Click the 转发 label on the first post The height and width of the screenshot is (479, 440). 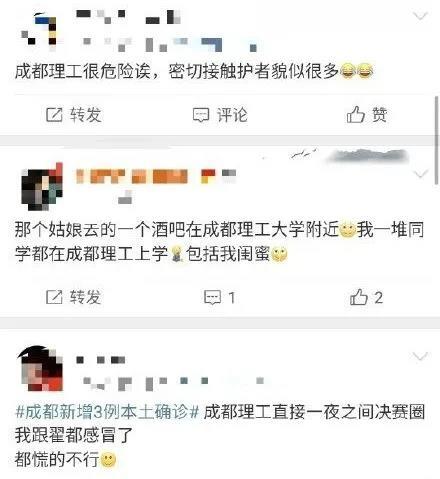[x=86, y=115]
